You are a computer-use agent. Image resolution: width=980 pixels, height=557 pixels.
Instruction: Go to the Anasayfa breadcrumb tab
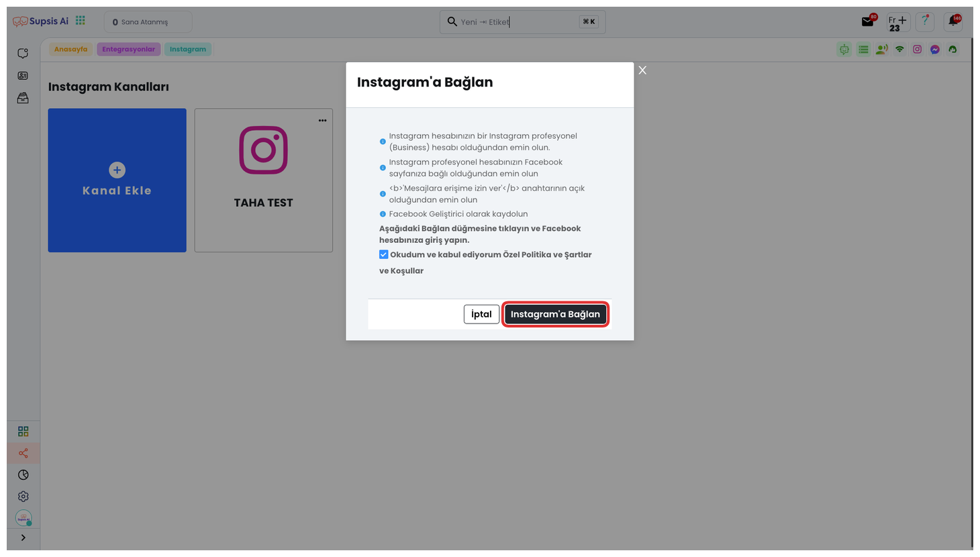70,49
